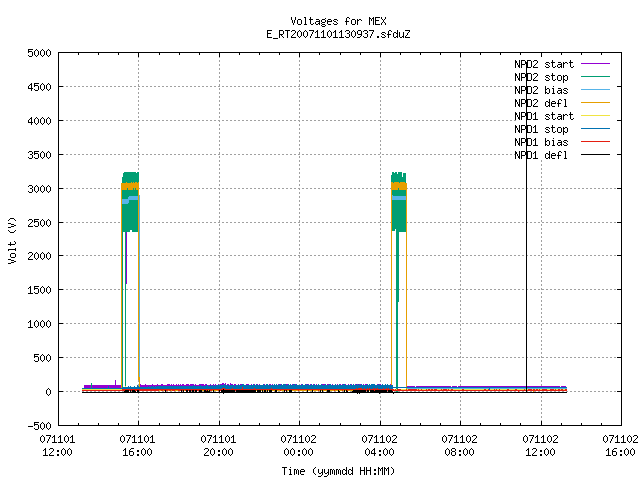Image resolution: width=640 pixels, height=480 pixels.
Task: Click the 2500 y-axis tick label
Action: pos(39,223)
